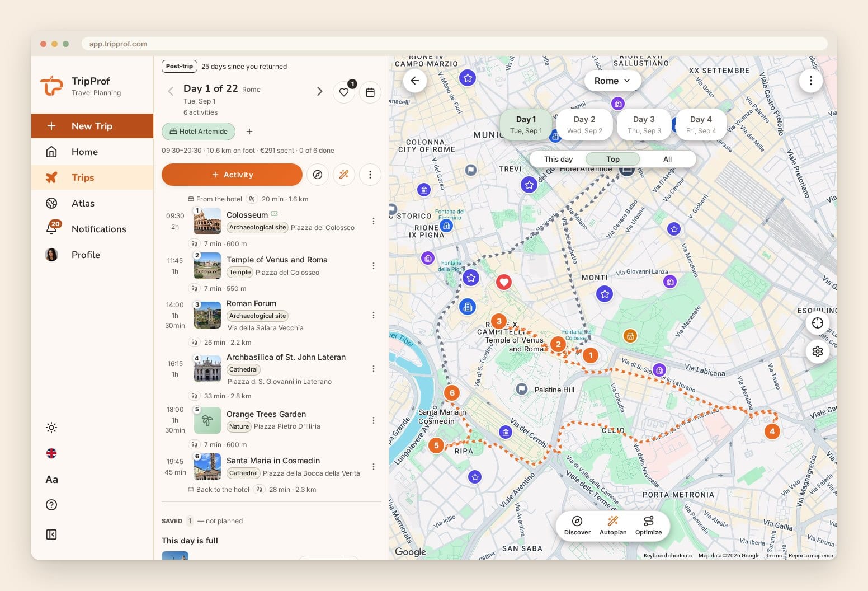The image size is (868, 591).
Task: Select the 'Top' map filter
Action: coord(613,159)
